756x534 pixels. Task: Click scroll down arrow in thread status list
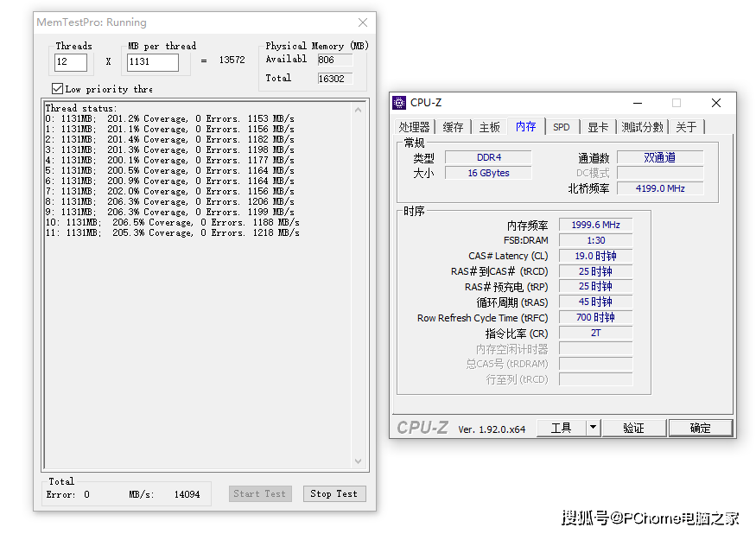(358, 461)
